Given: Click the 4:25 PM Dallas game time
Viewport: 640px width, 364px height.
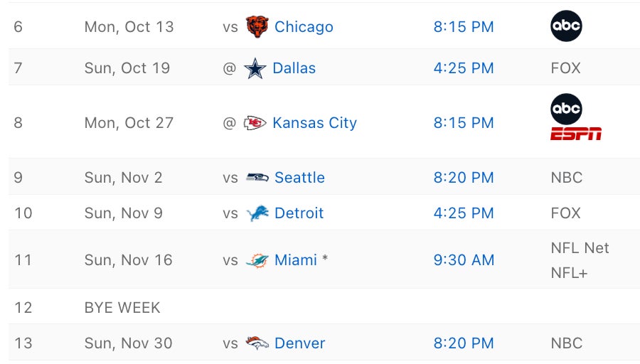Looking at the screenshot, I should click(464, 68).
